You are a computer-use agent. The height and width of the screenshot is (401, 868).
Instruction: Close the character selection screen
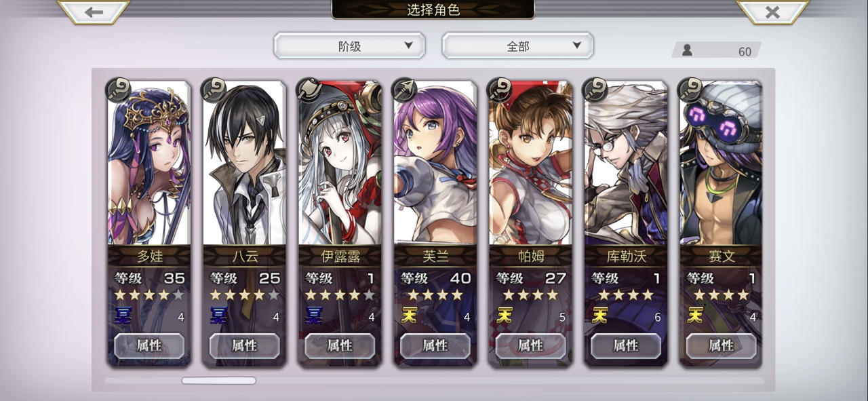(x=772, y=12)
